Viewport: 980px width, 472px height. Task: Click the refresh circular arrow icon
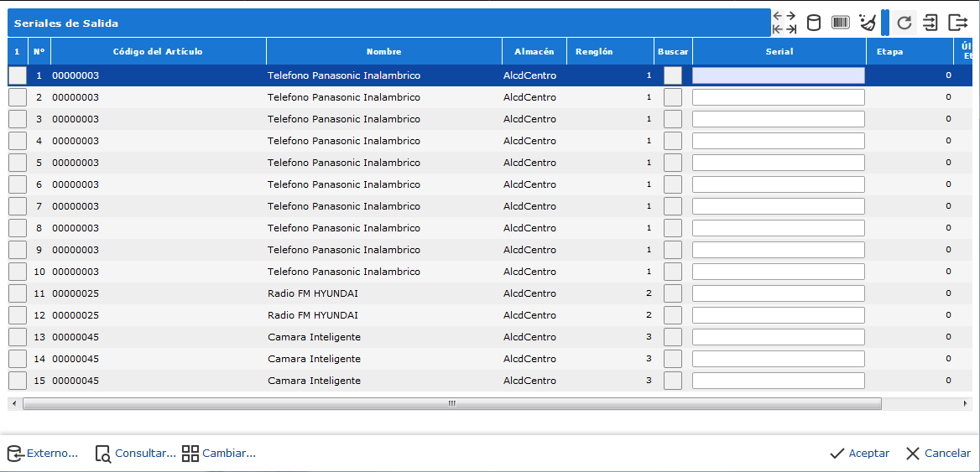point(904,23)
